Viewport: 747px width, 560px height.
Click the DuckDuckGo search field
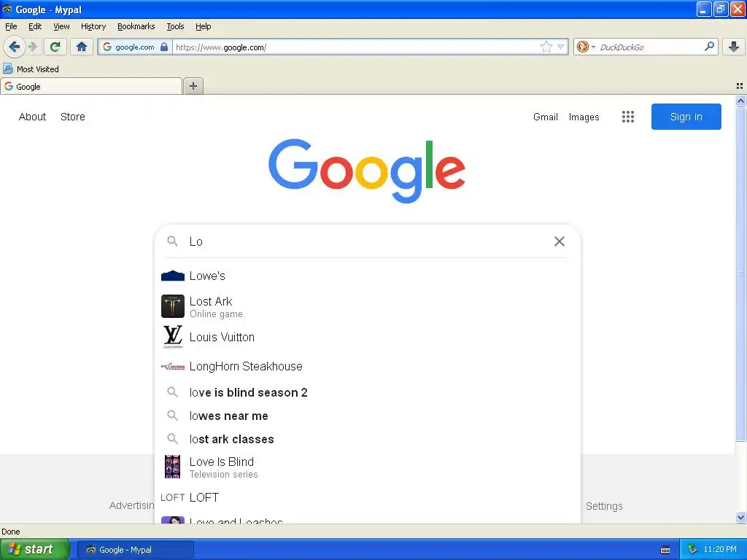pyautogui.click(x=649, y=47)
